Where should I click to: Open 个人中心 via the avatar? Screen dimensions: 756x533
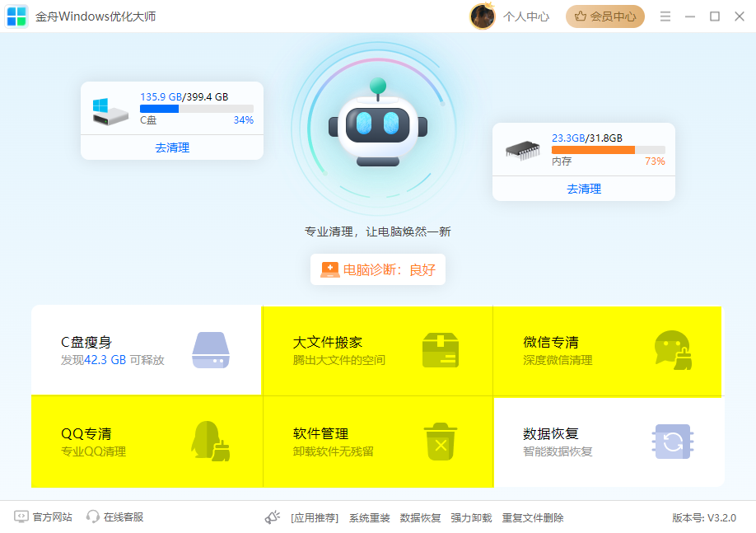[483, 16]
